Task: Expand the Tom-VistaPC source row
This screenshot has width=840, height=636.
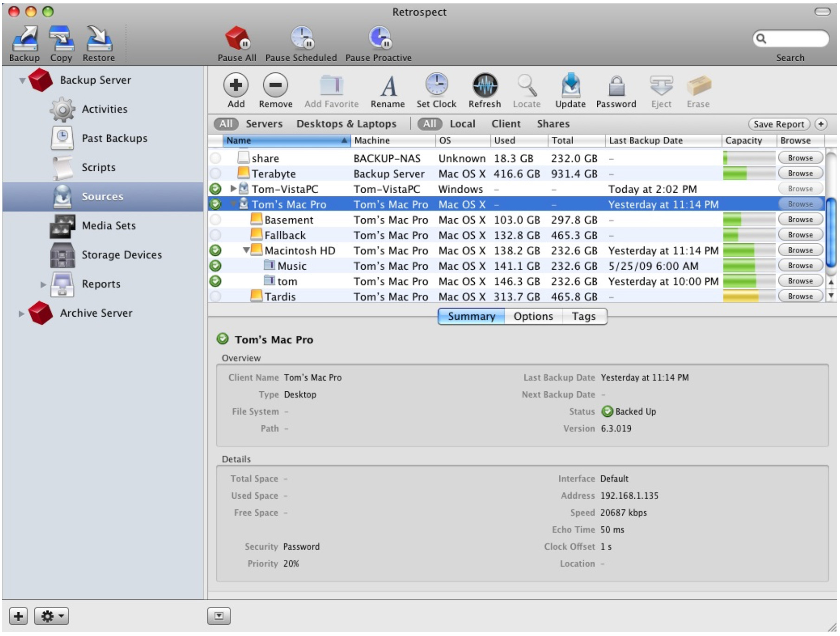Action: tap(233, 188)
